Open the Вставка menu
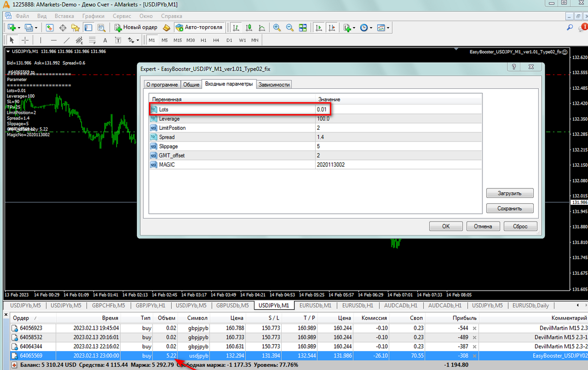Screen dimensions: 588x370 pos(64,16)
